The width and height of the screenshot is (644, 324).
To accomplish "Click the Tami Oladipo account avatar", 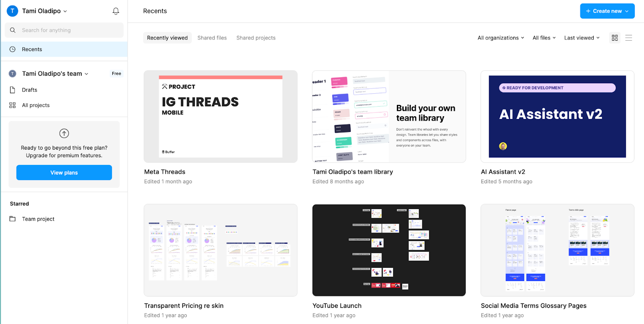I will [x=12, y=11].
